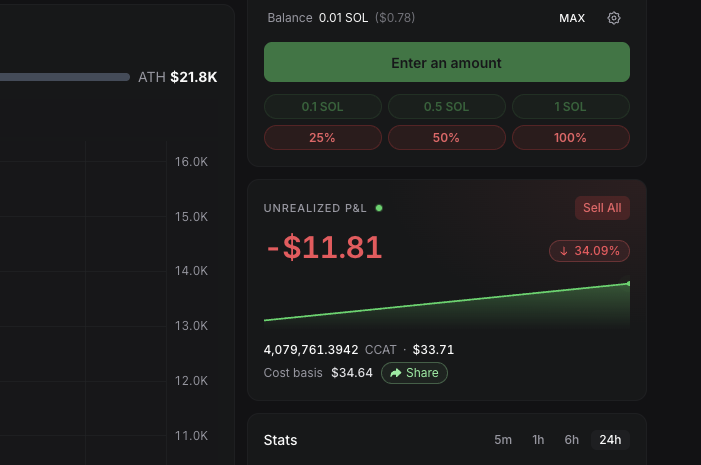This screenshot has width=701, height=465.
Task: Click the -$11.81 unrealized P&L value
Action: [x=325, y=247]
